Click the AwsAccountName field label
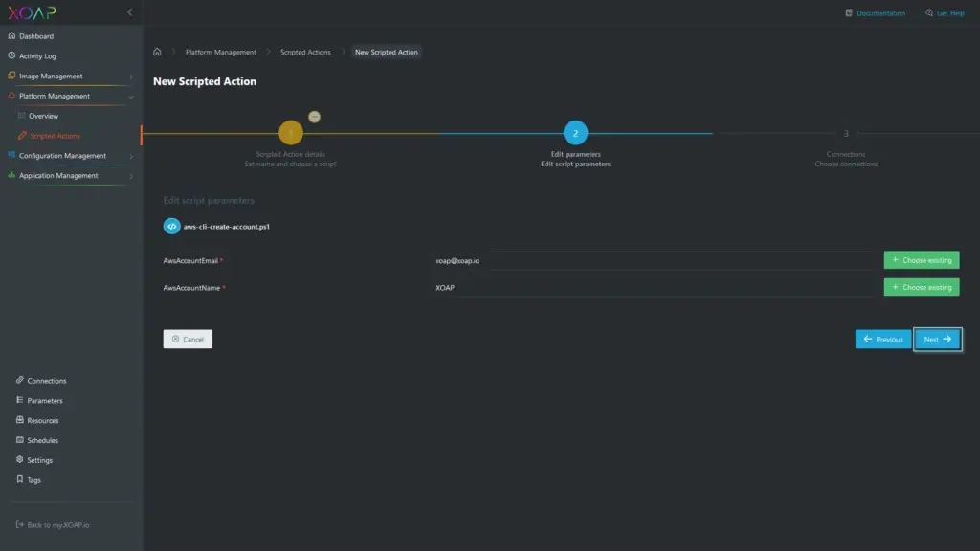This screenshot has height=551, width=980. [x=191, y=288]
